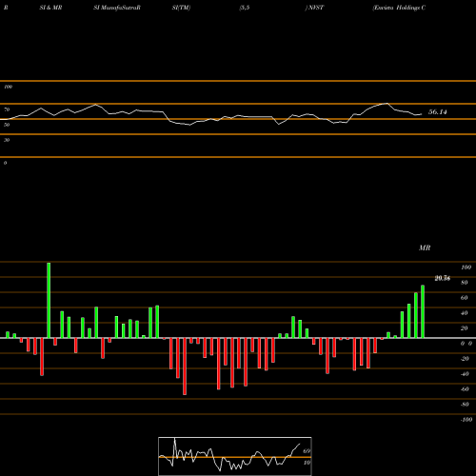Click the MR axis label -60
This screenshot has height=476, width=476.
(465, 389)
